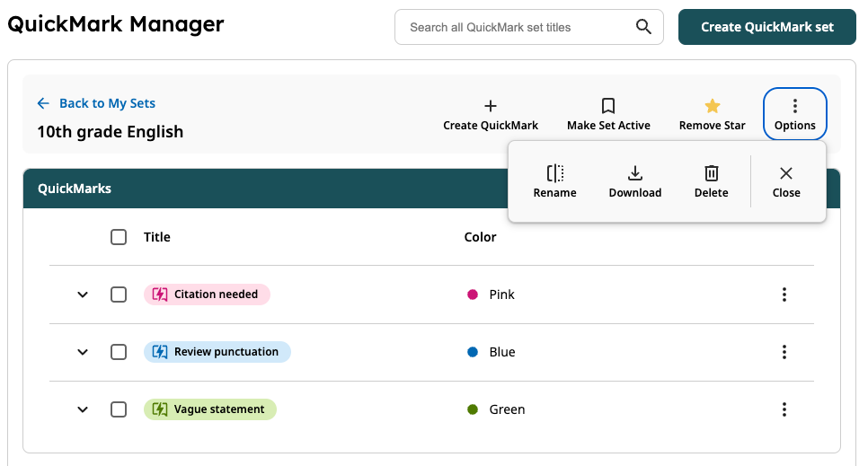Click the Review punctuation QuickMark tag

(x=217, y=352)
